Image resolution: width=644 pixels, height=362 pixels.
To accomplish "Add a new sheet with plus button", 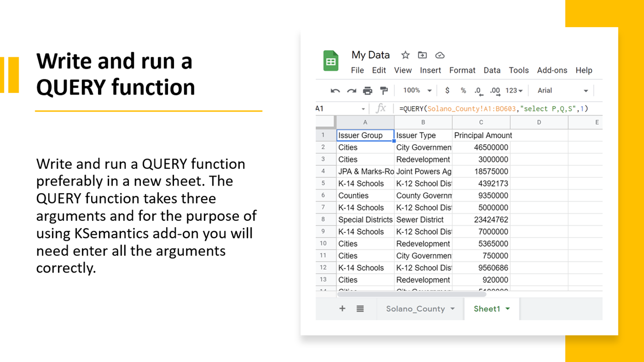I will pos(342,309).
